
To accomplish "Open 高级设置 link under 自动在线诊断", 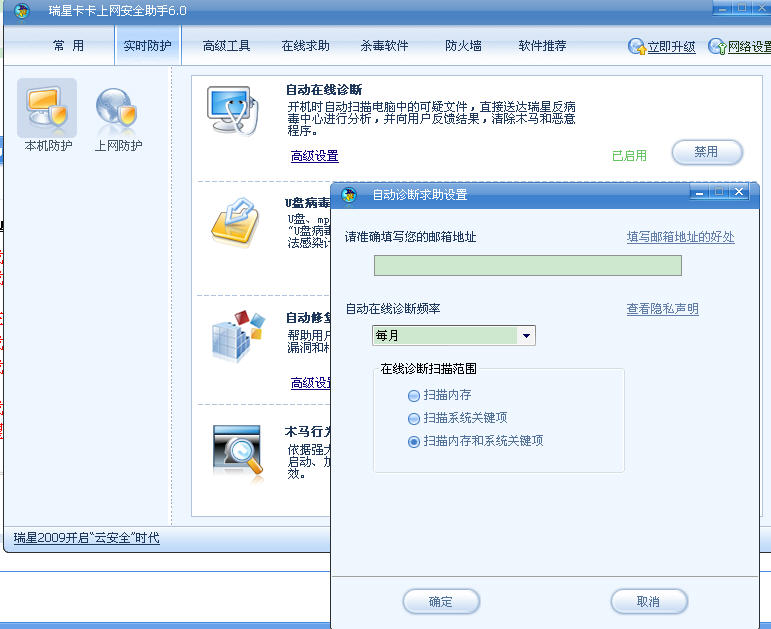I will [x=315, y=156].
